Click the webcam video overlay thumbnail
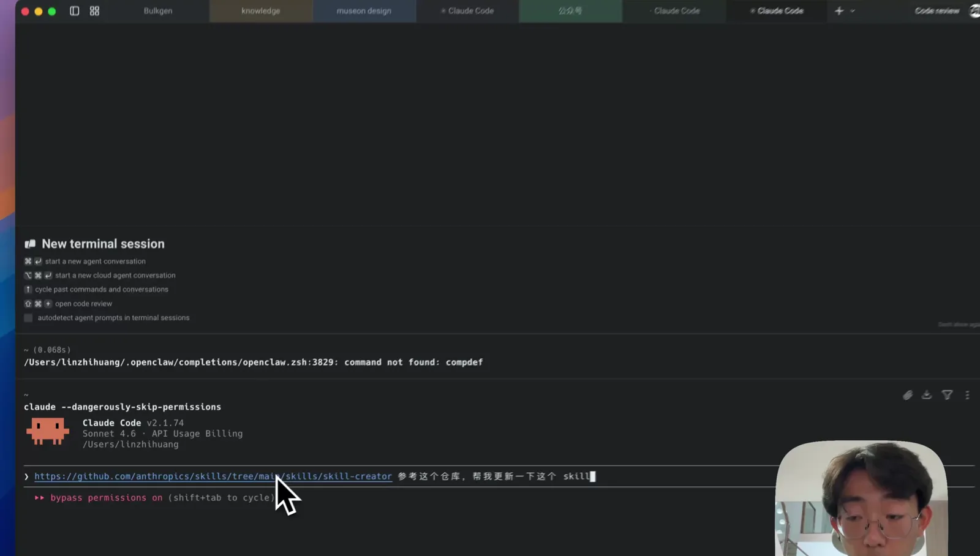 [861, 498]
